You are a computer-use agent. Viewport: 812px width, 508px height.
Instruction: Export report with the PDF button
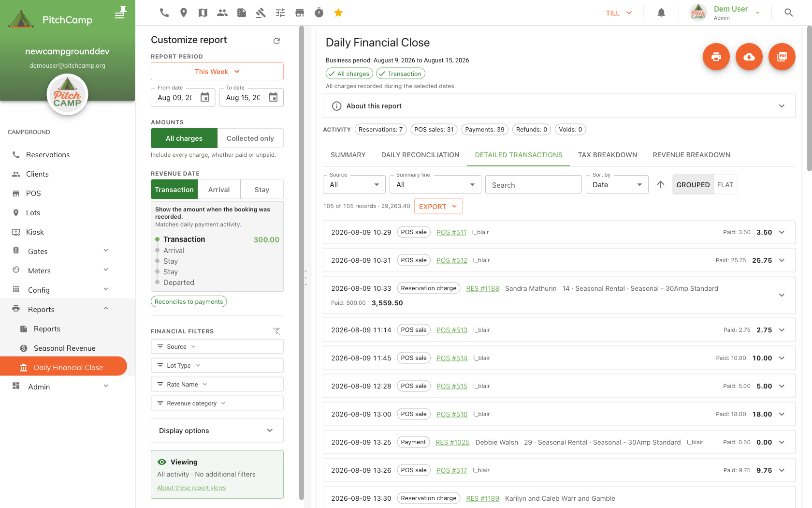(x=782, y=57)
